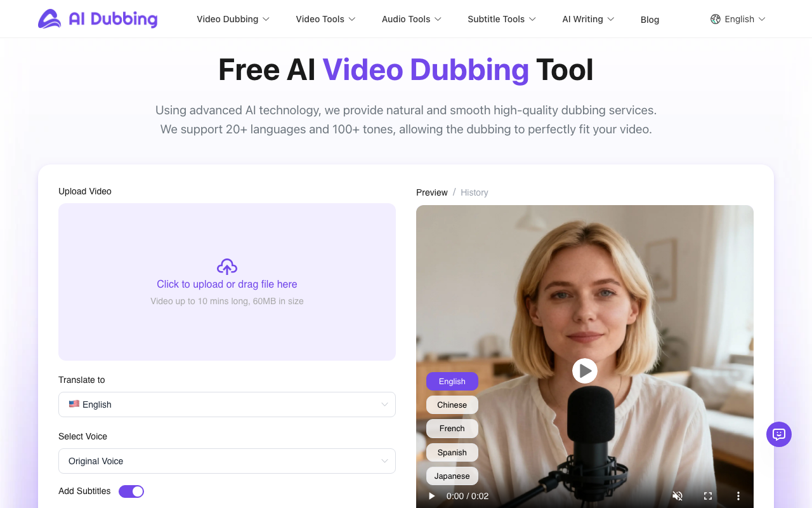Select the Japanese preview language option
This screenshot has width=812, height=508.
coord(452,476)
